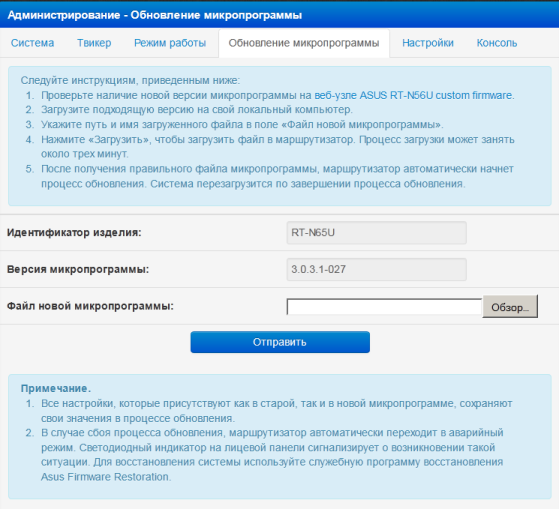Click the Администрирование page header title
This screenshot has width=559, height=509.
(x=155, y=15)
